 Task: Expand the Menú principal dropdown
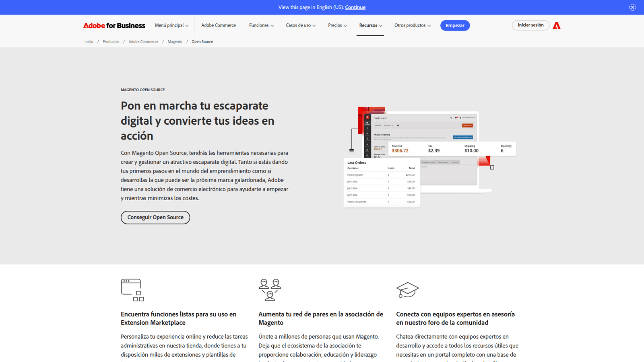(171, 25)
